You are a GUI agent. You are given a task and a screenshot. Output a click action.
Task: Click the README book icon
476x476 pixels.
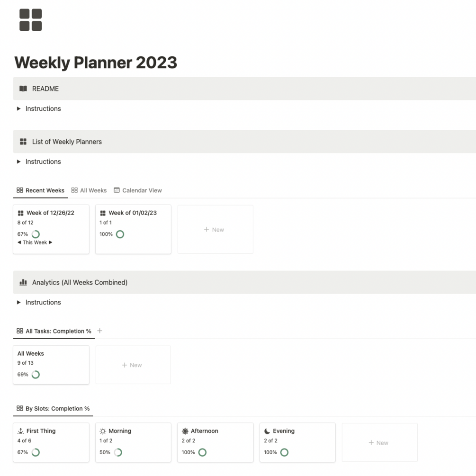pos(23,89)
